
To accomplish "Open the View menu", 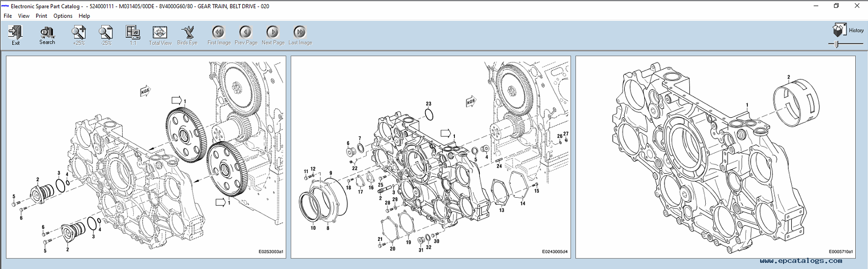I will tap(24, 16).
